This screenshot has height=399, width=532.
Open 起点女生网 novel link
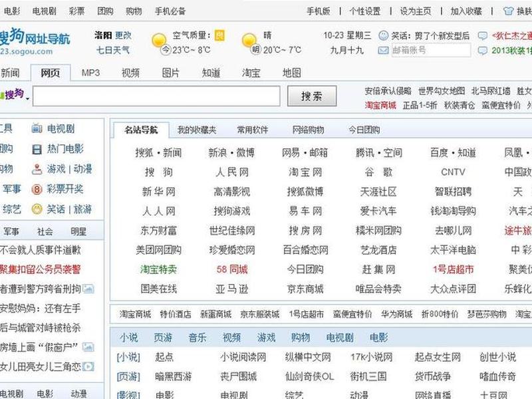point(438,357)
